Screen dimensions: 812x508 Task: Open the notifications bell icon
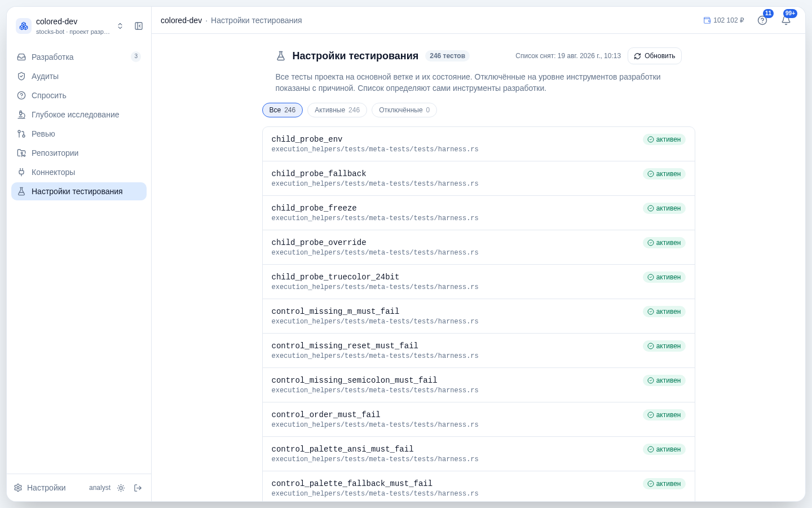(786, 20)
